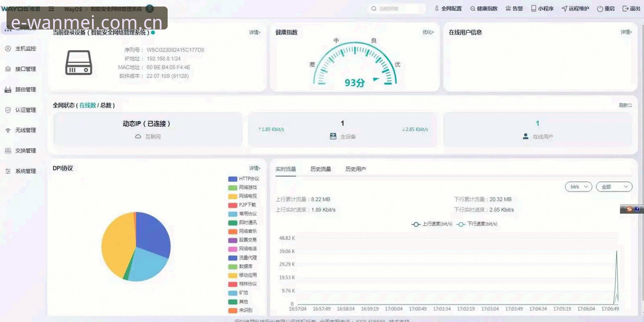Open 无线管理 wireless management
644x322 pixels.
click(x=20, y=131)
